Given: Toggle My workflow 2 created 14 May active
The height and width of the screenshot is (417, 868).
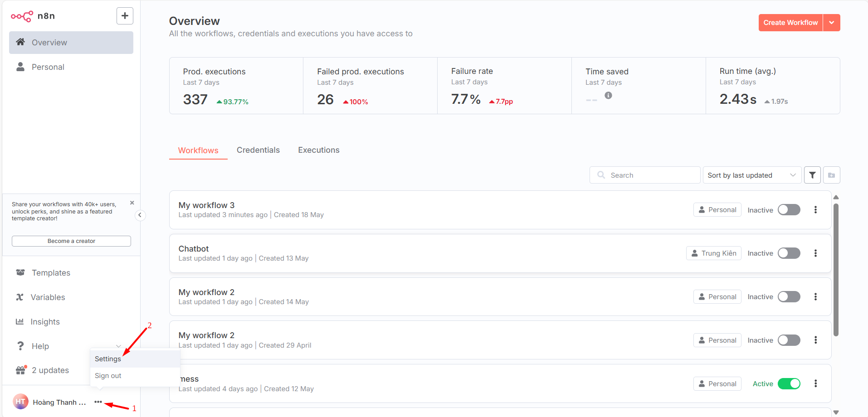Looking at the screenshot, I should (x=789, y=297).
